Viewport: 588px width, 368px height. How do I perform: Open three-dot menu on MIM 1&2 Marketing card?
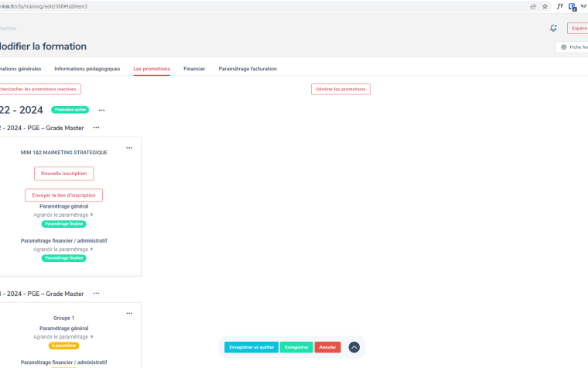(x=129, y=148)
